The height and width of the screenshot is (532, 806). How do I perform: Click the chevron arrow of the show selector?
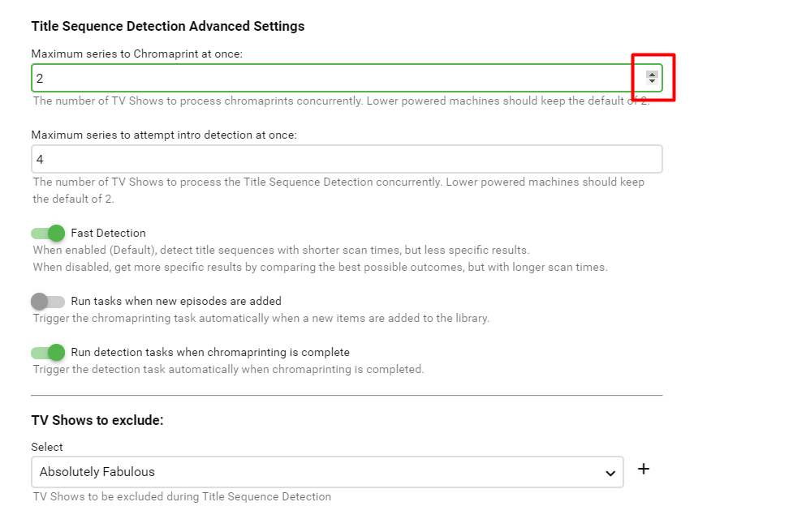click(610, 473)
